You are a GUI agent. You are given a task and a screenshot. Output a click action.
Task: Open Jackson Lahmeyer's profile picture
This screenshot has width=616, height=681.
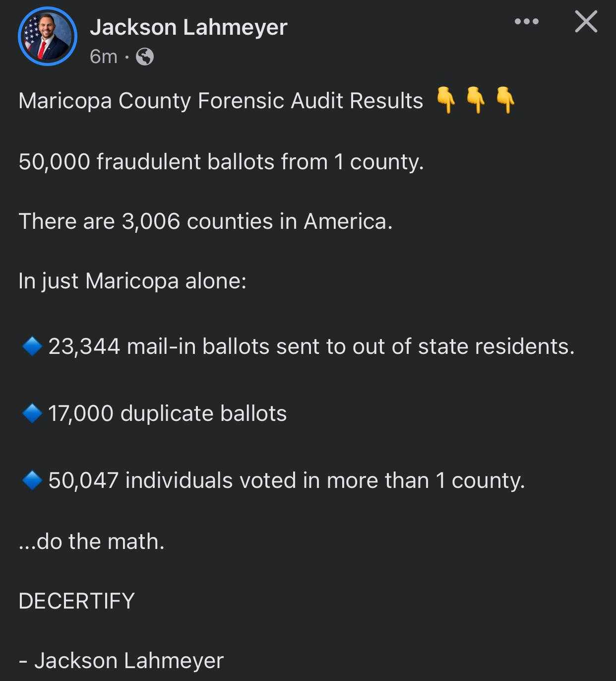tap(48, 36)
